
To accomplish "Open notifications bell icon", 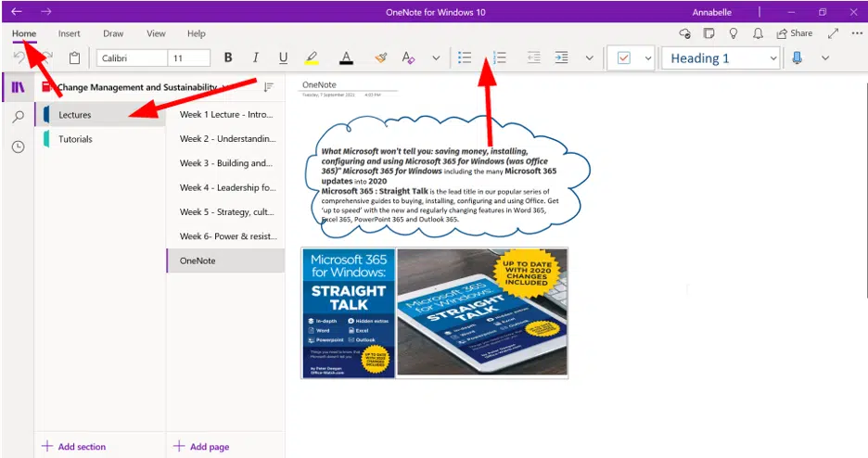I will (x=758, y=33).
